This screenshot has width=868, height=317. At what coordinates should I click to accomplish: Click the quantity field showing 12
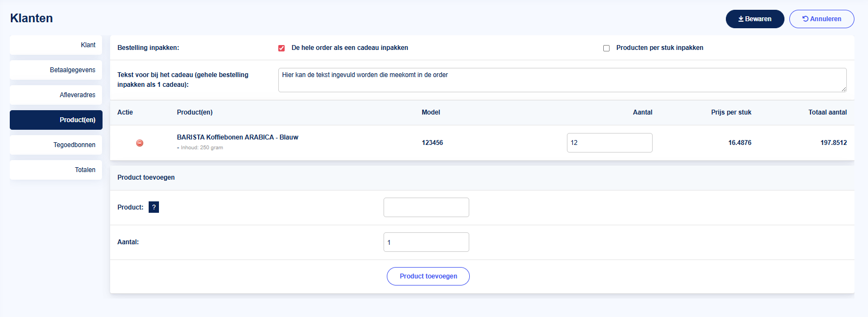[609, 143]
